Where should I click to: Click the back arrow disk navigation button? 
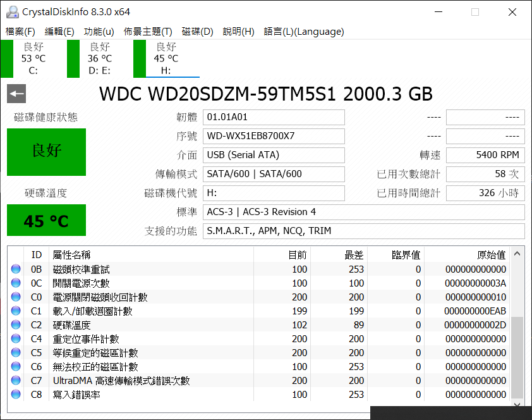(16, 94)
